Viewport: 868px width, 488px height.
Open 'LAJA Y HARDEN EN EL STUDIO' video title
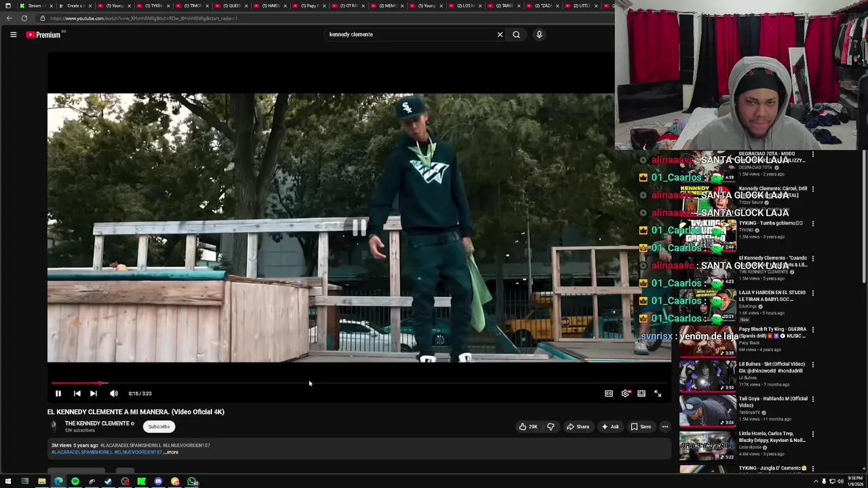(x=772, y=296)
